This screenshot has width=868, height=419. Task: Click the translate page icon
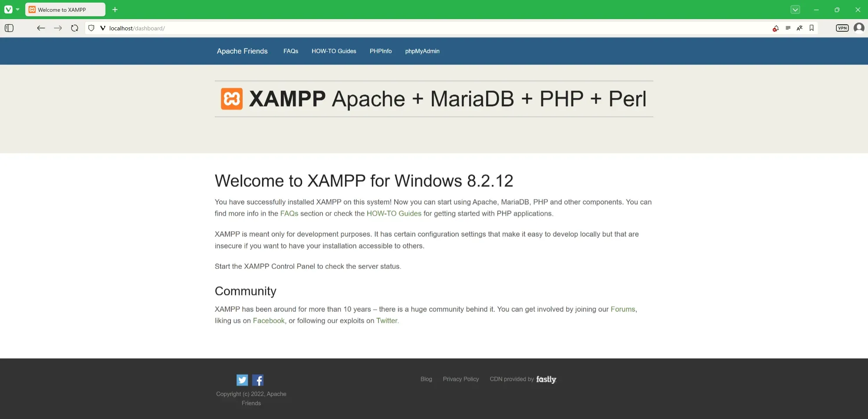tap(799, 28)
